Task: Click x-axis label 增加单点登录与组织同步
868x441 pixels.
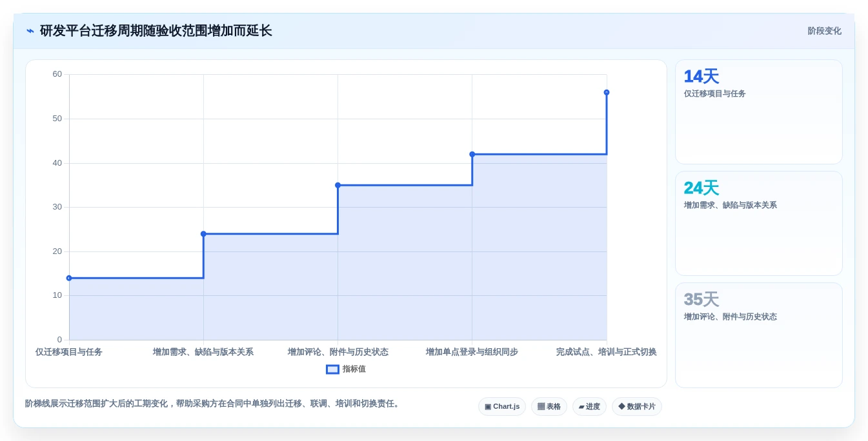Action: coord(472,352)
